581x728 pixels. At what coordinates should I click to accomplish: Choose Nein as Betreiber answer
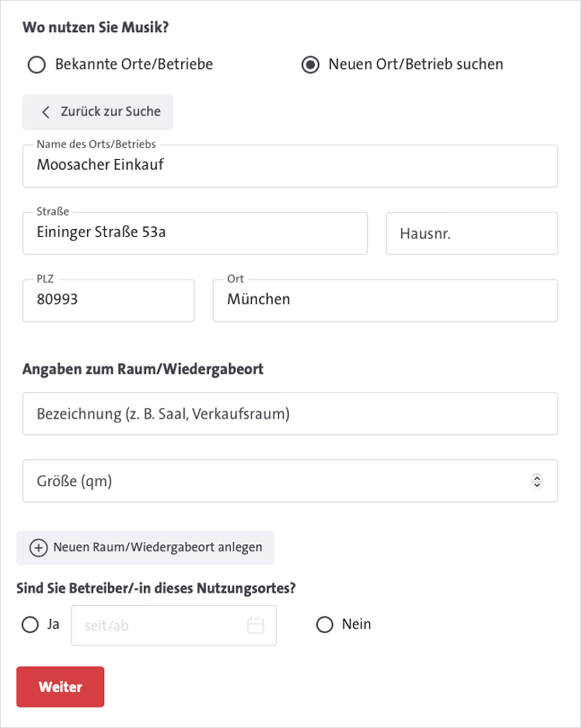(x=325, y=625)
